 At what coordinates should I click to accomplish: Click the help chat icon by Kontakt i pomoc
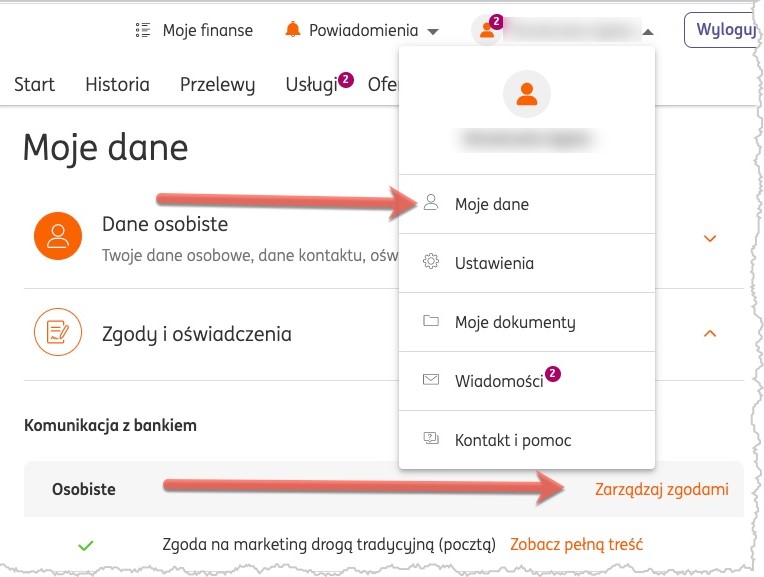pyautogui.click(x=431, y=439)
